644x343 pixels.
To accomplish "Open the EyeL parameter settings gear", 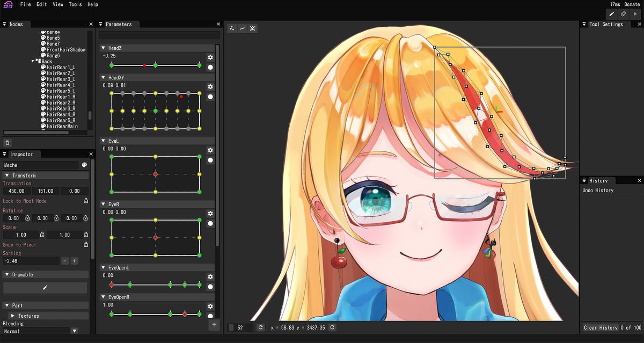I will point(210,150).
